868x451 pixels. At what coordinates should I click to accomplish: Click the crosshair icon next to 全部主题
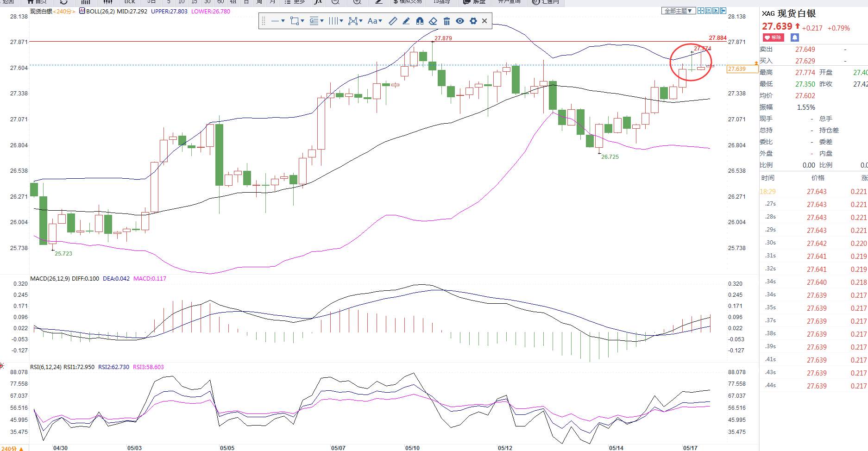(701, 11)
